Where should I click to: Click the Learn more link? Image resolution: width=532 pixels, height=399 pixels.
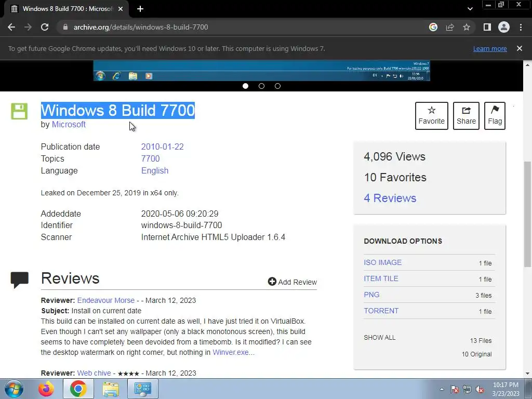(x=490, y=48)
